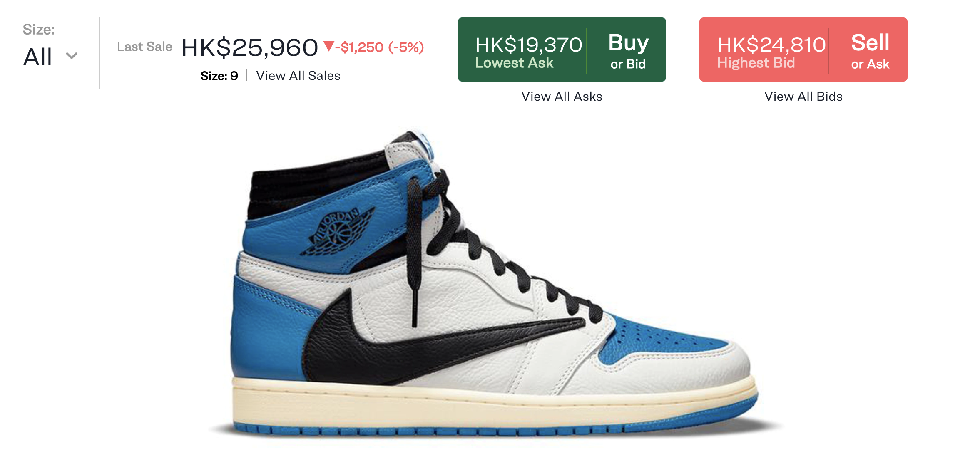The width and height of the screenshot is (980, 461).
Task: Click 'Lowest Ask' label in green button
Action: (x=514, y=63)
